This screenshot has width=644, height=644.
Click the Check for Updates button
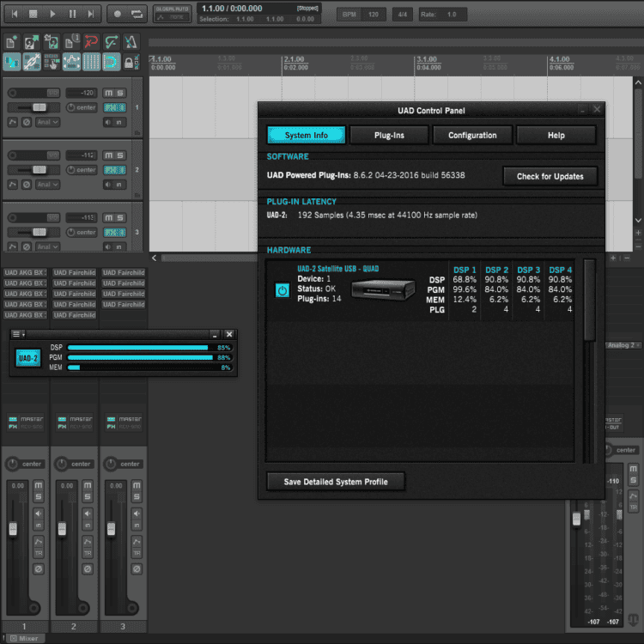click(x=550, y=176)
